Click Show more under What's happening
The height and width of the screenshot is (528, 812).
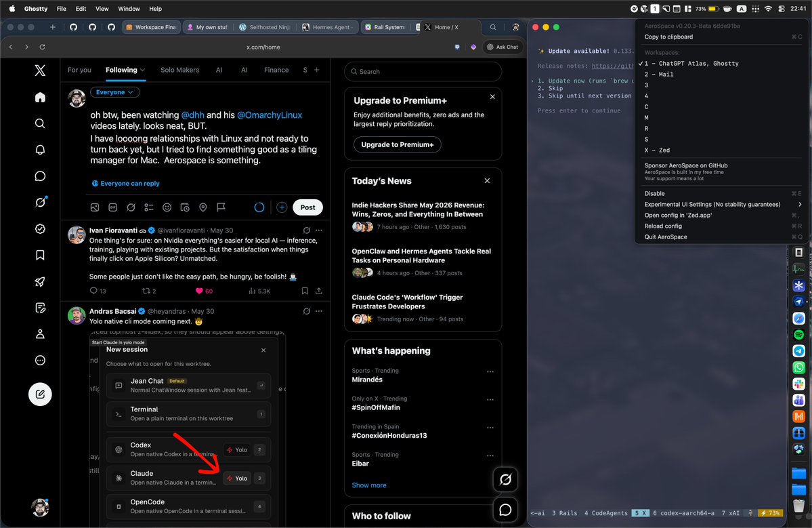[368, 485]
